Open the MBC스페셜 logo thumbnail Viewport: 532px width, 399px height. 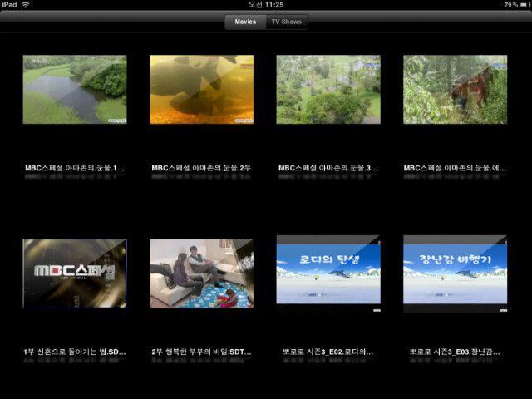(x=75, y=273)
